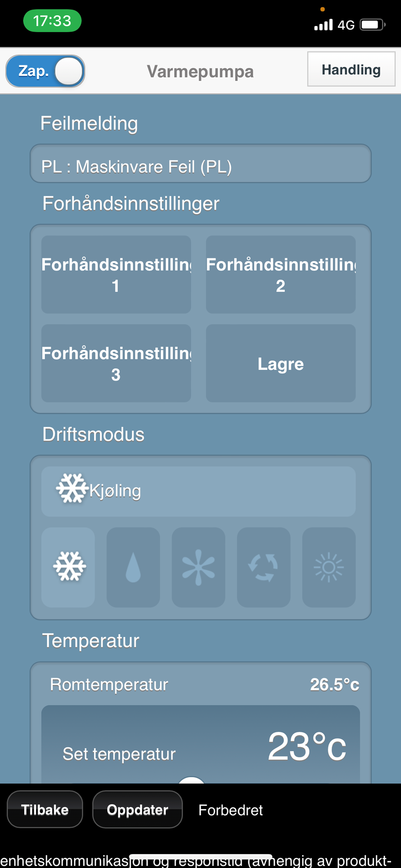The image size is (401, 868).
Task: Tap the Kjøling current mode bar
Action: pyautogui.click(x=198, y=491)
